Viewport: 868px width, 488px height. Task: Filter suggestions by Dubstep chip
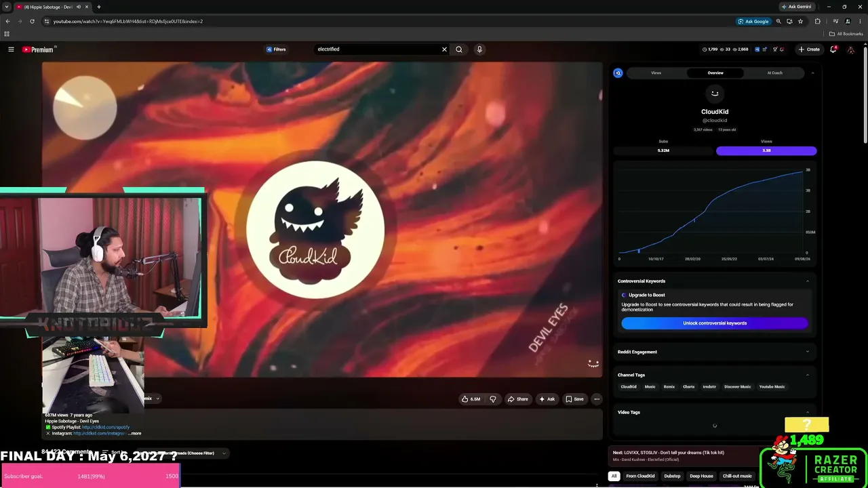(x=672, y=476)
